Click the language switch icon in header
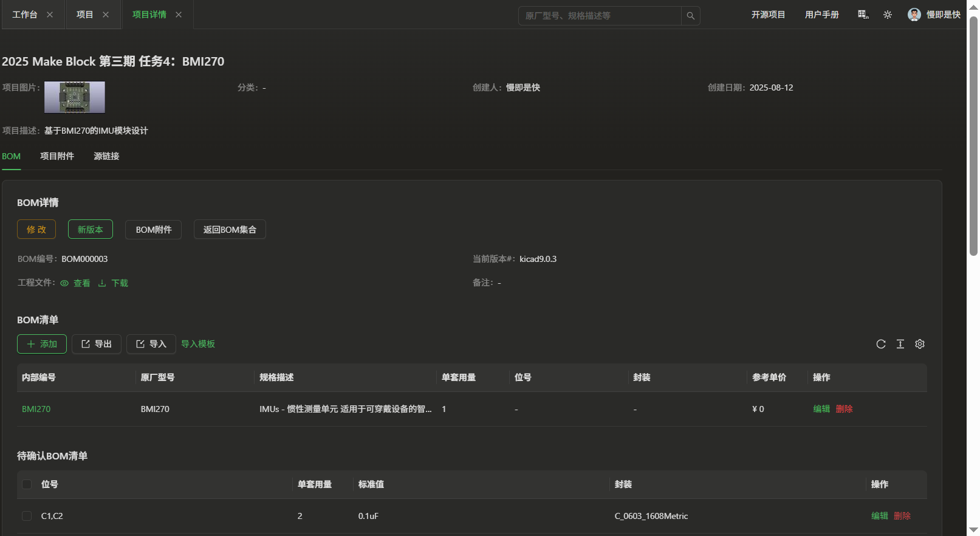This screenshot has height=536, width=980. point(863,15)
